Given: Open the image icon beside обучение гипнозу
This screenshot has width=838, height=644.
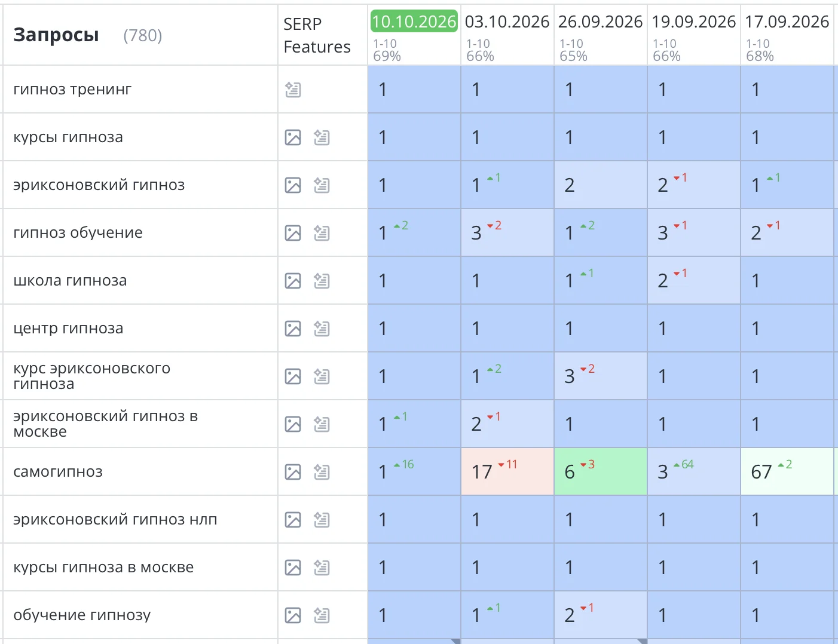Looking at the screenshot, I should coord(293,615).
